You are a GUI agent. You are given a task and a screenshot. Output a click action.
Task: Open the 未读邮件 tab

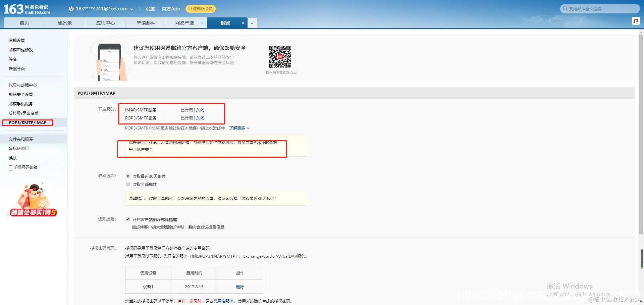146,23
